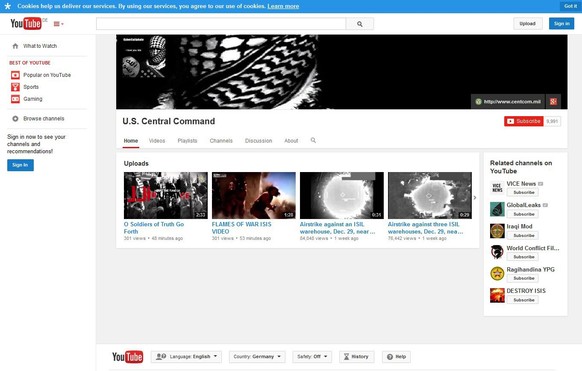Click the footer YouTube logo
Image resolution: width=582 pixels, height=371 pixels.
click(128, 357)
